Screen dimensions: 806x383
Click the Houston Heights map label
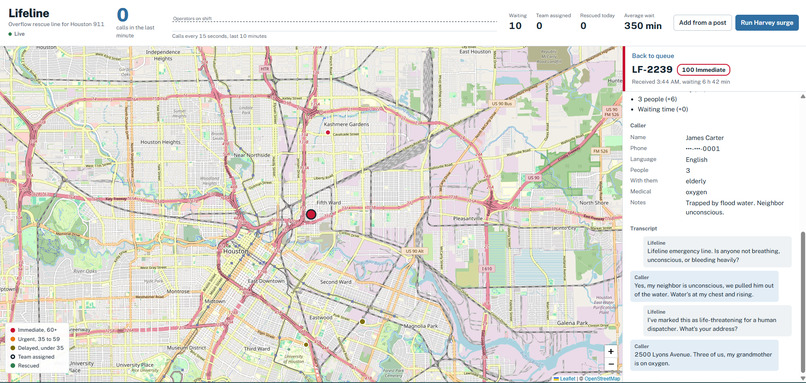[x=160, y=142]
